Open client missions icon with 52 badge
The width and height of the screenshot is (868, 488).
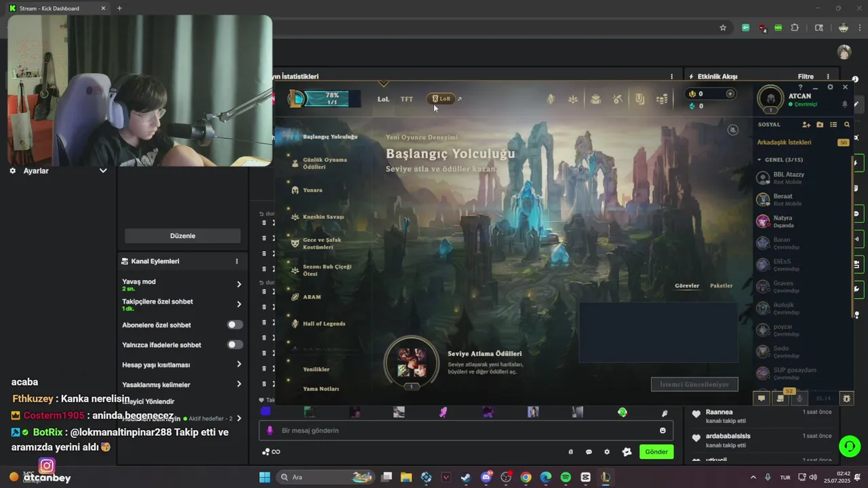[x=781, y=399]
